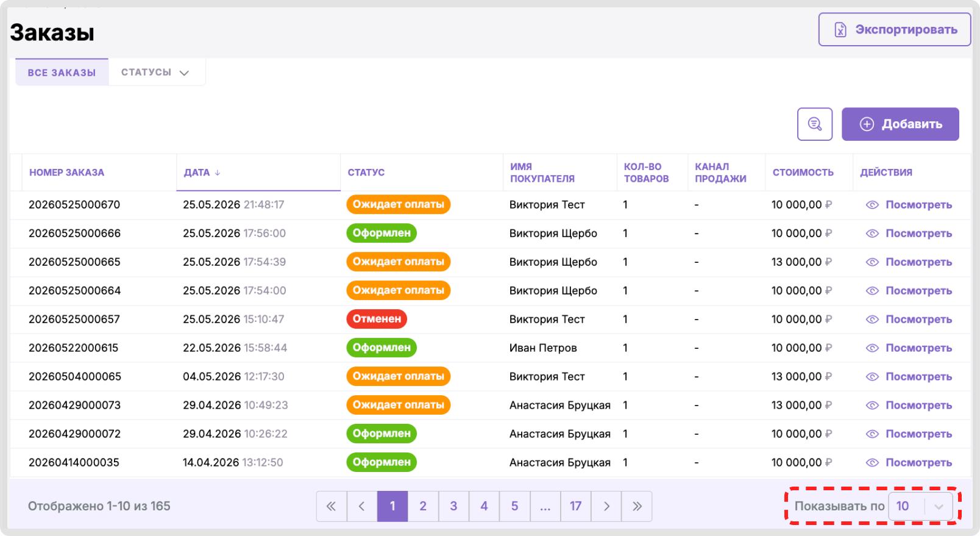980x536 pixels.
Task: Click date 25.05.2026 17:54:00
Action: 235,291
